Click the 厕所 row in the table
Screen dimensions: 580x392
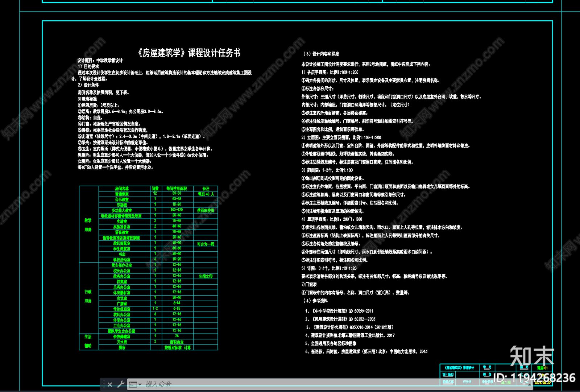click(x=122, y=347)
